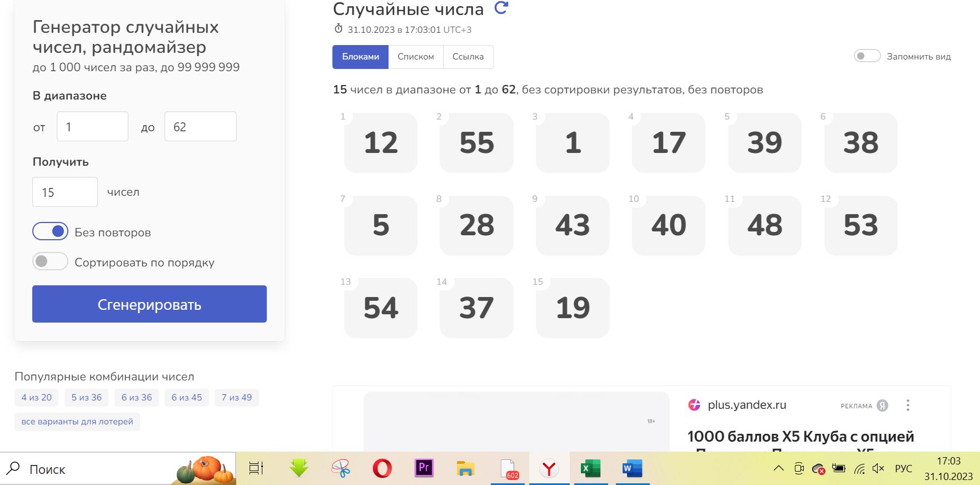Click the regenerate refresh icon beside the heading
Screen dimensions: 980x485
(x=501, y=8)
